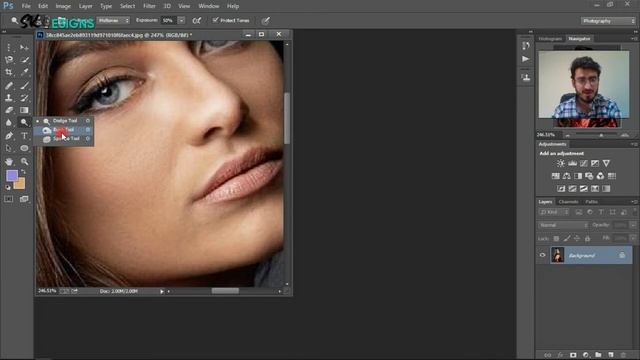
Task: Select the Background layer thumbnail
Action: (558, 255)
